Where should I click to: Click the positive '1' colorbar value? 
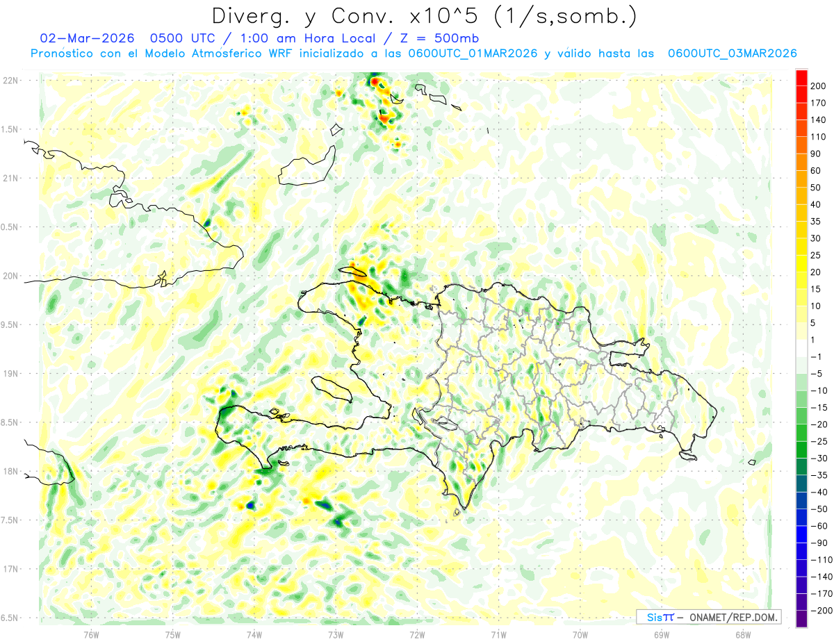813,340
